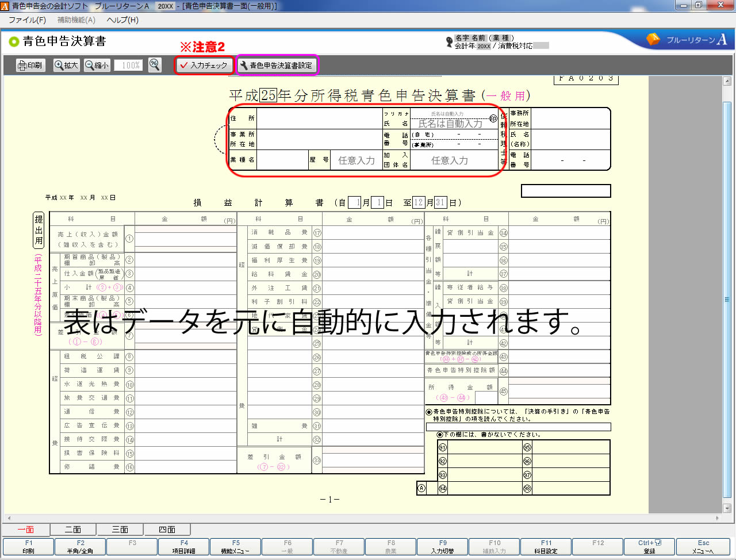The image size is (736, 560).
Task: Open 青色申告決算書設定 wrench settings
Action: pos(276,66)
